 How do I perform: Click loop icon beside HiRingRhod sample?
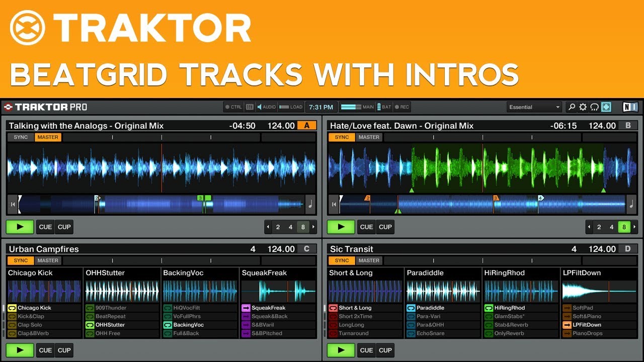[x=489, y=308]
